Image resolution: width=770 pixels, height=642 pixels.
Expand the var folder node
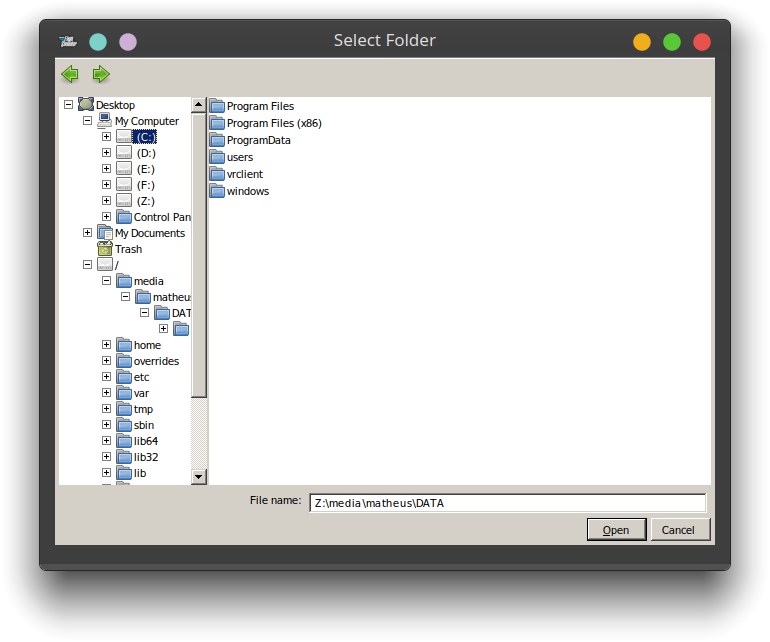(x=106, y=392)
